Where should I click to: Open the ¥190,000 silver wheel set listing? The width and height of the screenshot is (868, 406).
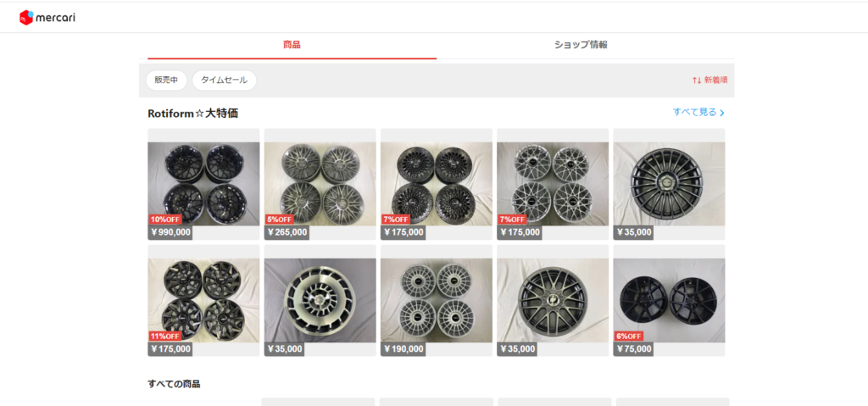tap(436, 298)
